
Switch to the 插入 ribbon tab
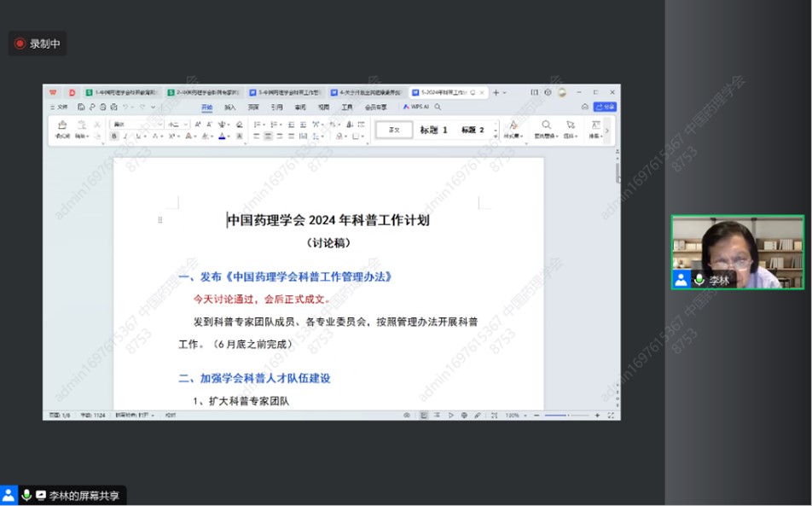[230, 107]
